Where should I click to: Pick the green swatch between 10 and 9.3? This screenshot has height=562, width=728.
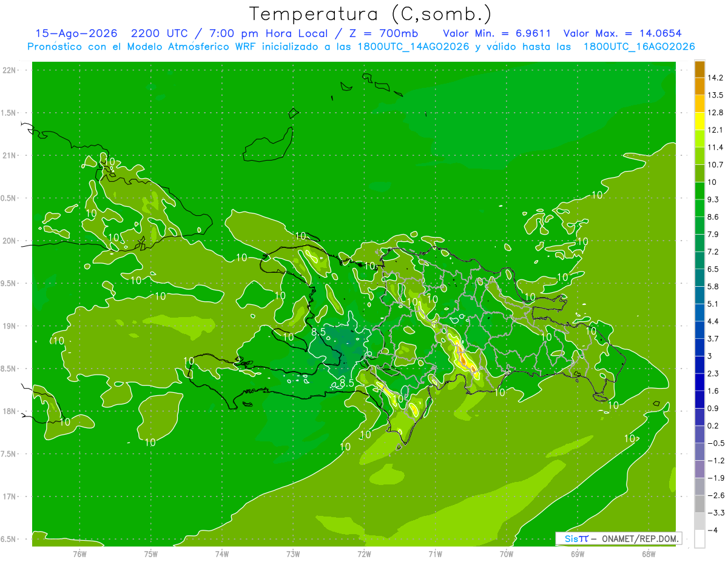pyautogui.click(x=699, y=190)
